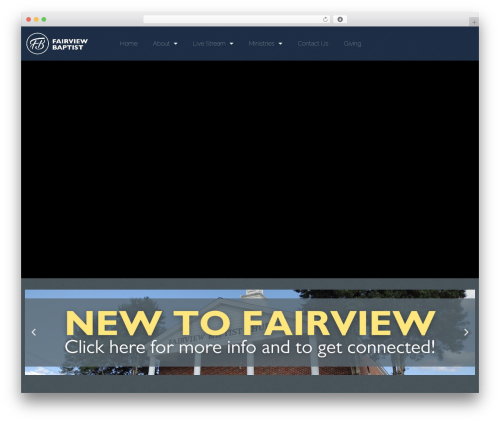This screenshot has width=500, height=423.
Task: Click the yellow minimize window button
Action: point(36,20)
